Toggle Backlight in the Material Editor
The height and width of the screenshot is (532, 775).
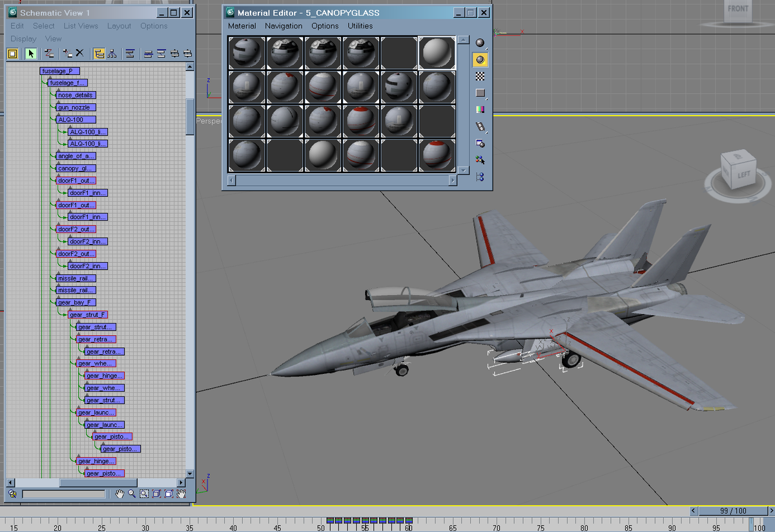pyautogui.click(x=480, y=59)
